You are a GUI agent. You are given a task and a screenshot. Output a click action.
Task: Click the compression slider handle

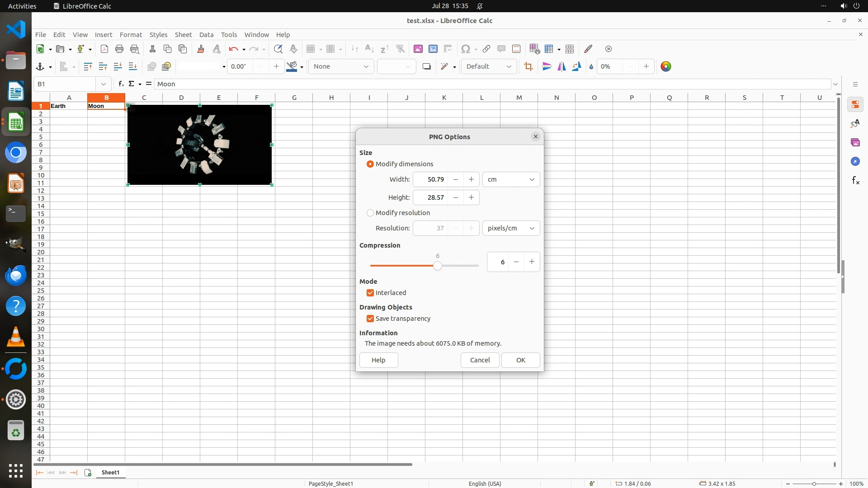pyautogui.click(x=437, y=266)
